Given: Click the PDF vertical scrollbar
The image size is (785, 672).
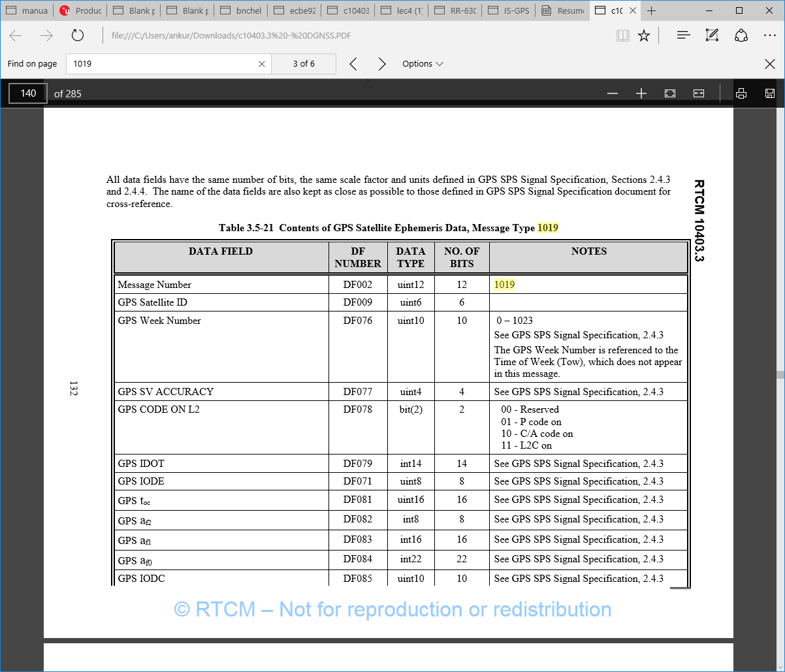Looking at the screenshot, I should tap(780, 376).
